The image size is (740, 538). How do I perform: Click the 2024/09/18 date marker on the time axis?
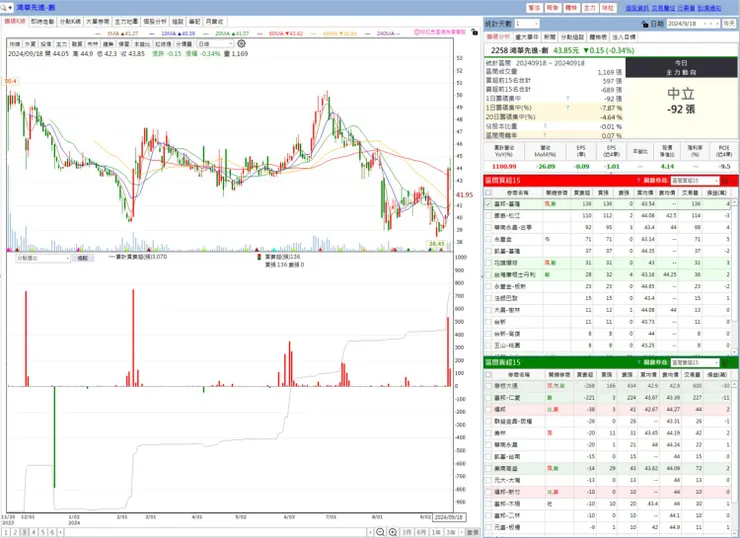pos(449,517)
